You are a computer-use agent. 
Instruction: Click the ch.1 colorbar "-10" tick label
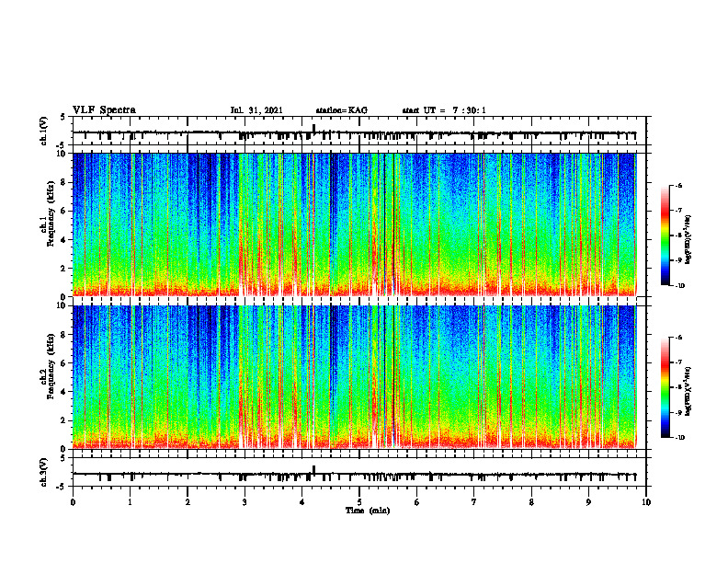(x=679, y=286)
